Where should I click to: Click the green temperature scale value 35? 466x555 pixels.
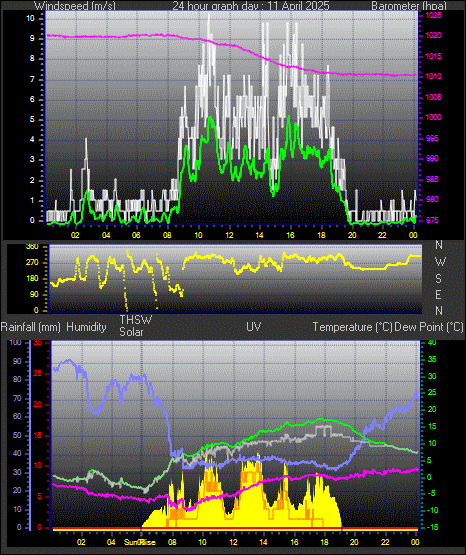point(432,360)
